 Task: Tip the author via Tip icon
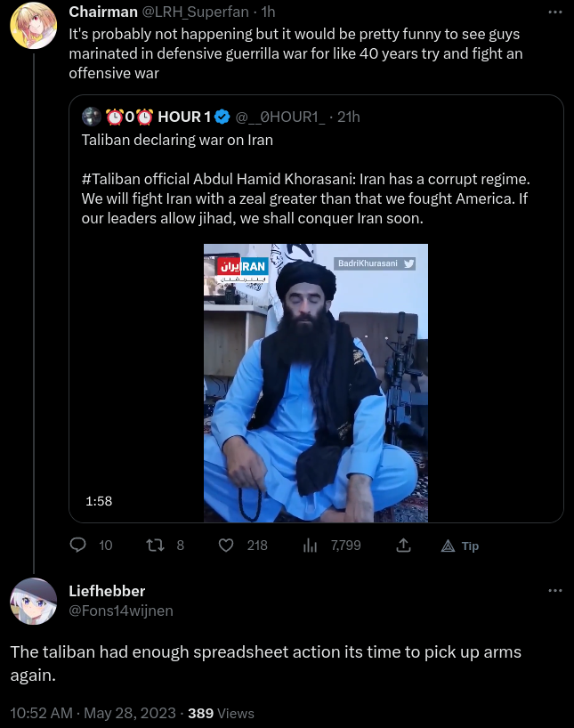(x=460, y=546)
